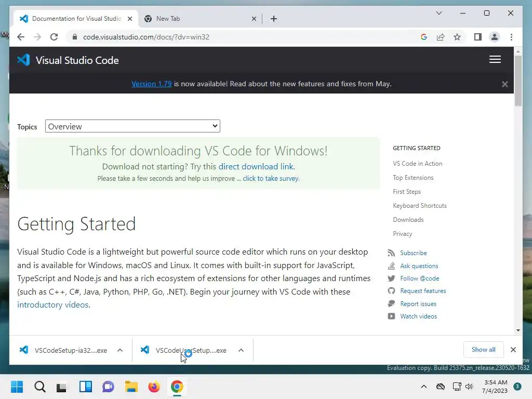
Task: Open Widgets from the taskbar
Action: point(86,387)
